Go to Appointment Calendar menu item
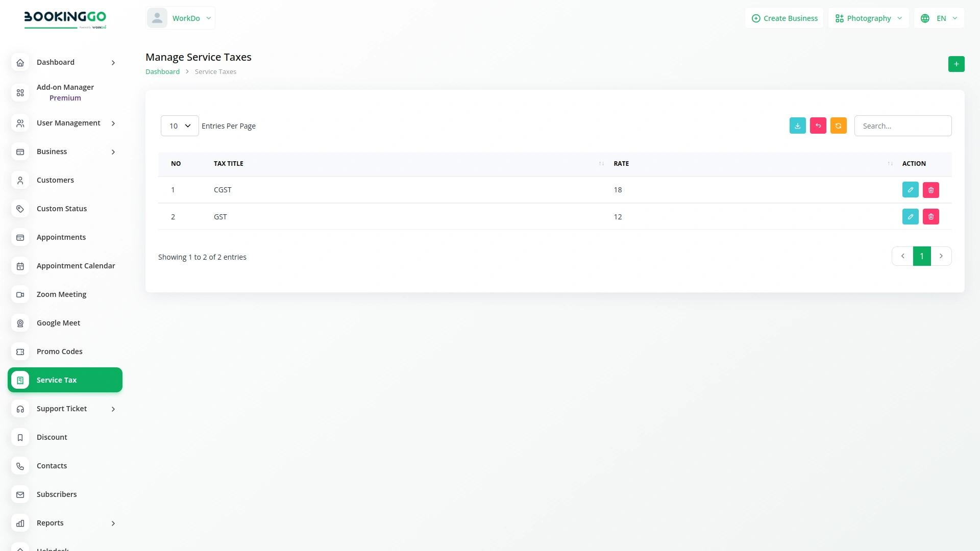The width and height of the screenshot is (980, 551). 76,266
